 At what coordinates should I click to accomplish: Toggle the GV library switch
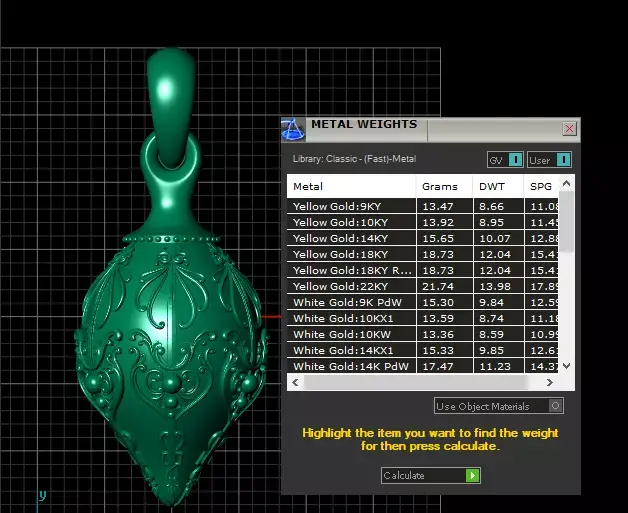(505, 160)
